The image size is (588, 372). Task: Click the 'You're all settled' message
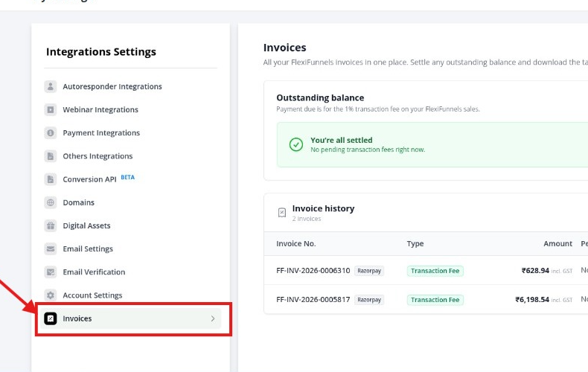pos(342,141)
